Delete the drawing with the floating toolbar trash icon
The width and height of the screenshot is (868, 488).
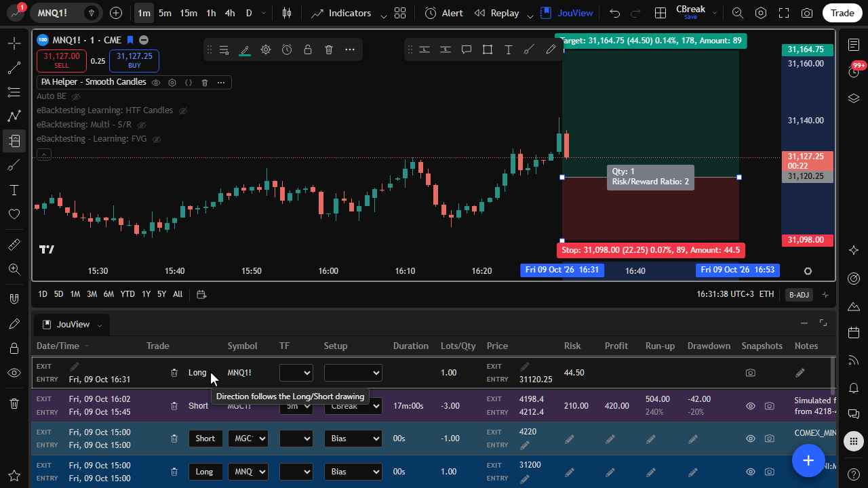[329, 49]
